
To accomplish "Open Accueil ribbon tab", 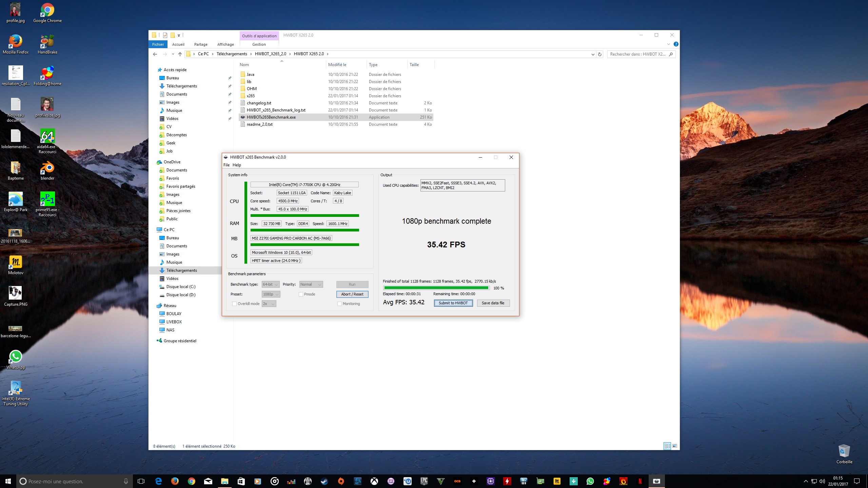I will tap(178, 44).
